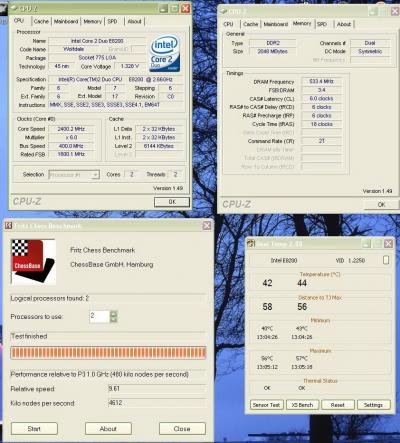The image size is (400, 443).
Task: Decrease processors to use with down arrow
Action: (114, 319)
